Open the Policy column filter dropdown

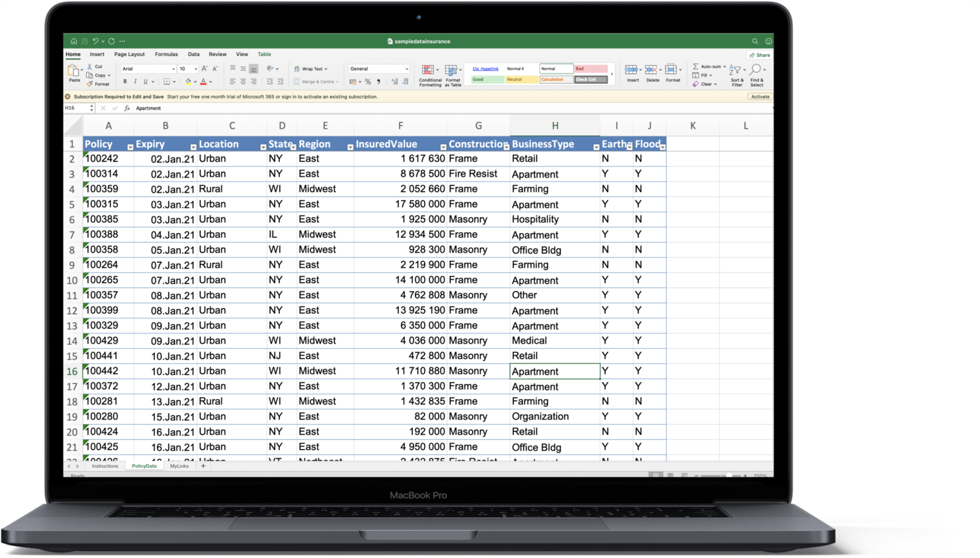click(130, 147)
